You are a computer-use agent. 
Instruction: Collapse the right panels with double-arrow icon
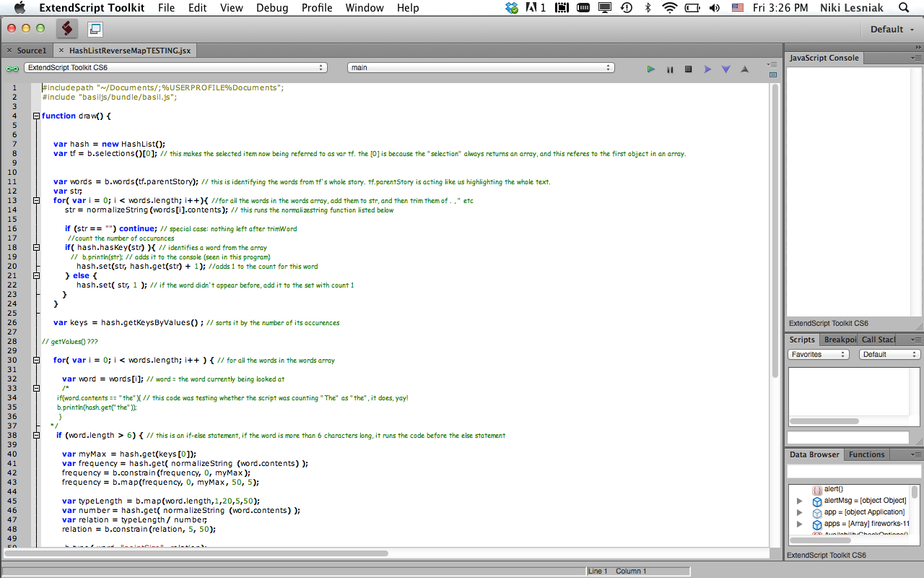(x=918, y=47)
